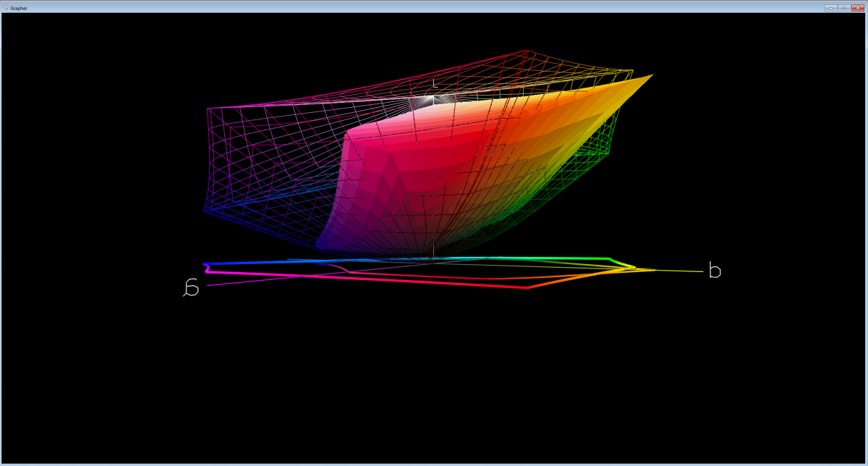Minimize the Grapher window

[830, 7]
